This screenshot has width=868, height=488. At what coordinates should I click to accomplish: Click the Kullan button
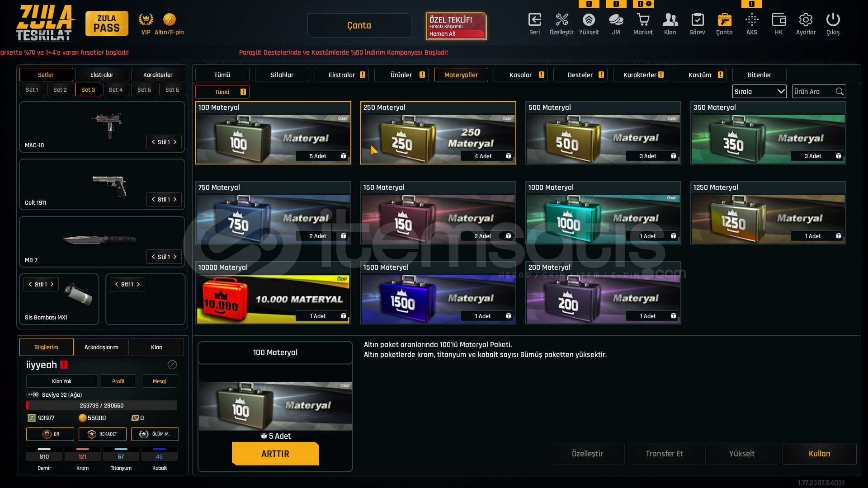pos(819,454)
